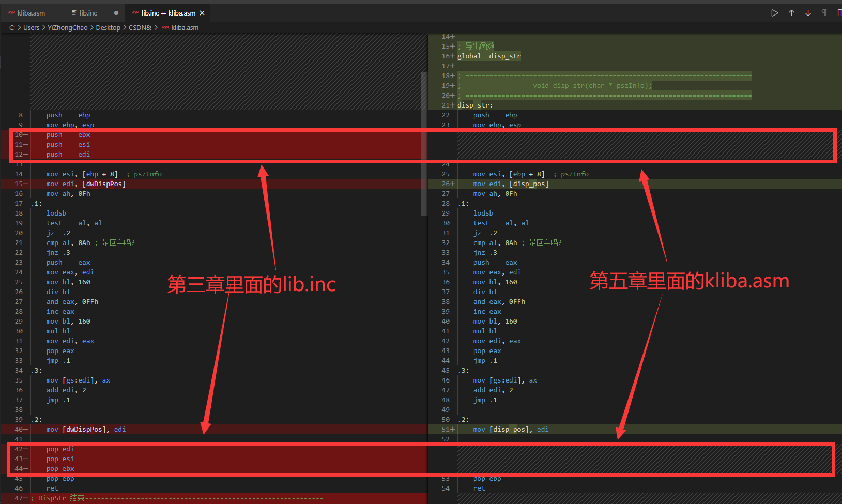Click 'lodsb' on left line 18
Image resolution: width=842 pixels, height=504 pixels.
56,213
